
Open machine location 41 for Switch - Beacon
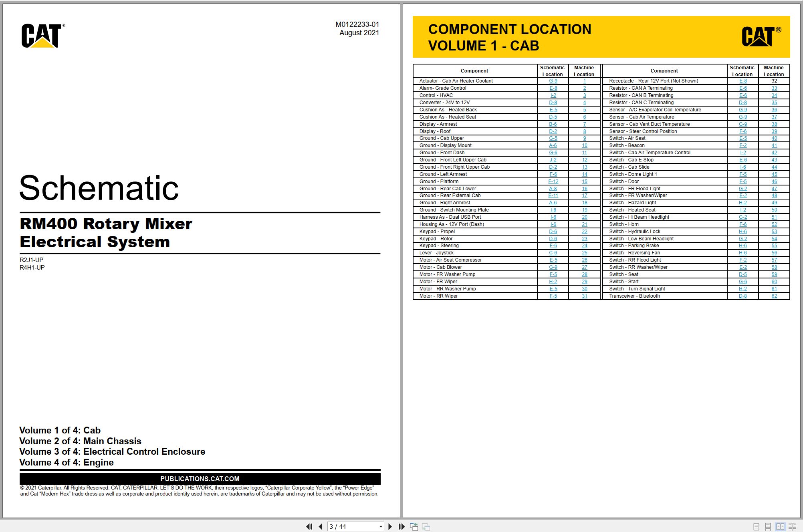pyautogui.click(x=774, y=145)
